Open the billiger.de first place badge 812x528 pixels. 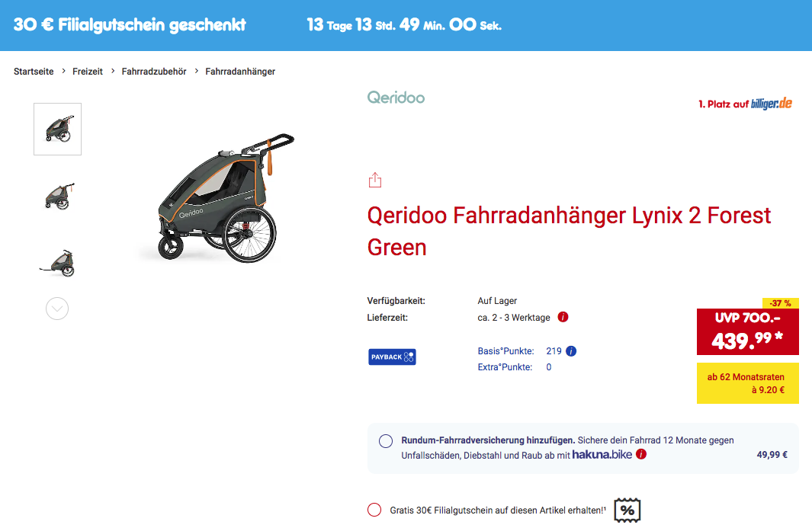[745, 104]
